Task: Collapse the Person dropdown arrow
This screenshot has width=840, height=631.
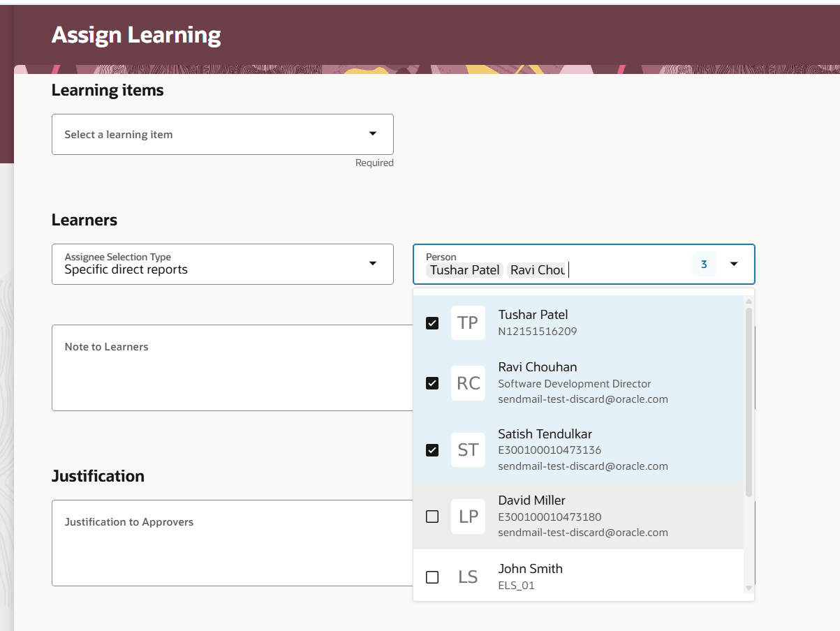Action: click(x=734, y=264)
